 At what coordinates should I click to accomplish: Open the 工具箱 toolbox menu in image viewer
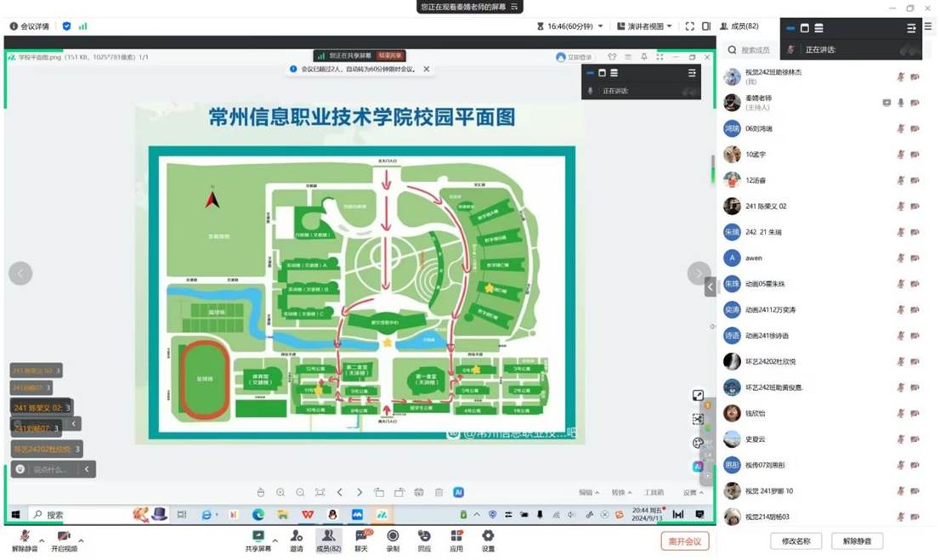point(654,492)
